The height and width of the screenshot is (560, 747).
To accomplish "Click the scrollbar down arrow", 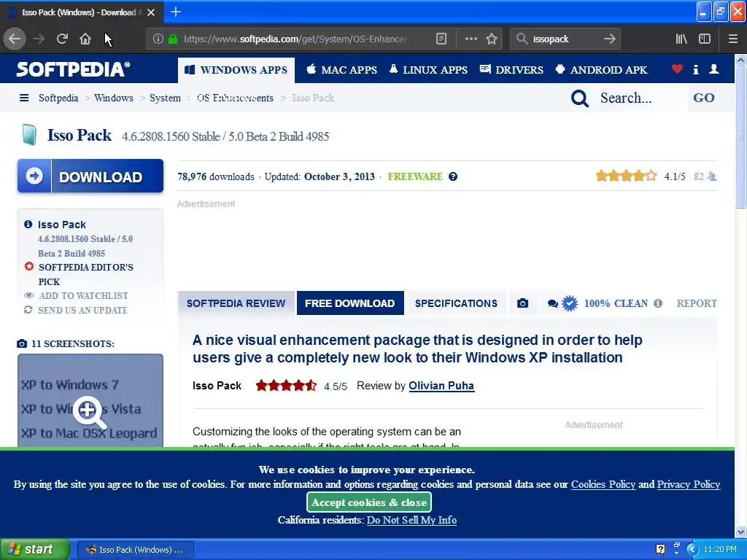I will (x=741, y=532).
